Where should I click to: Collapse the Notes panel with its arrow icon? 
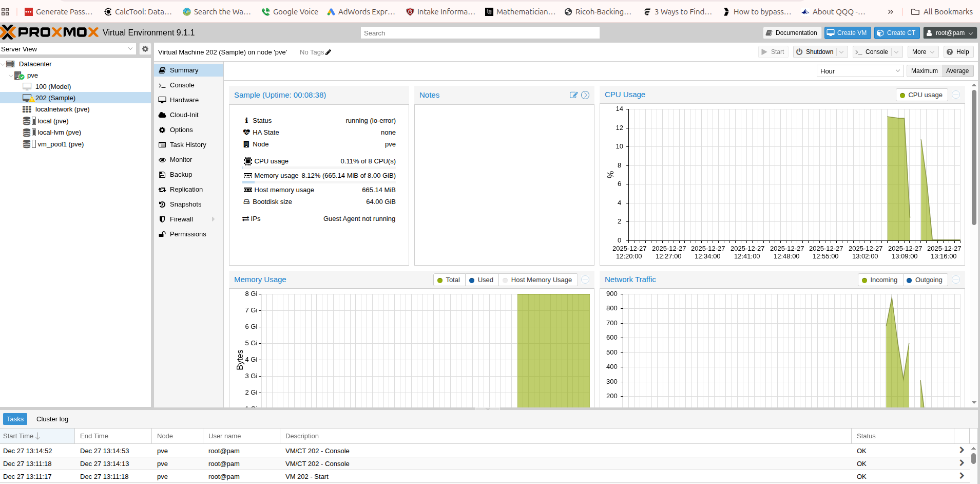(x=585, y=95)
